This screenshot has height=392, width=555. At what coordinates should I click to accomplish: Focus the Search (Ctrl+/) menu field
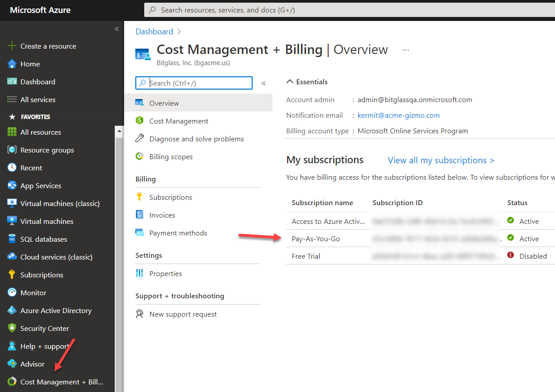pos(194,83)
